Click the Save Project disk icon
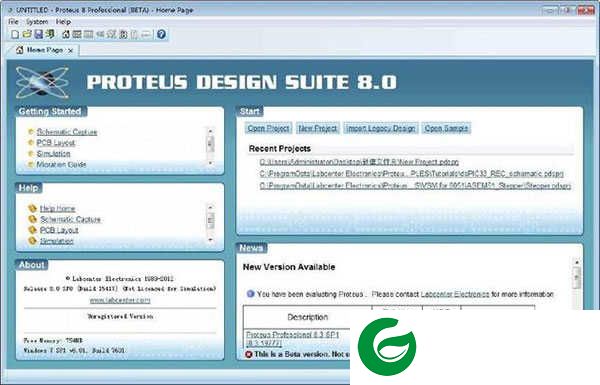 pos(38,34)
